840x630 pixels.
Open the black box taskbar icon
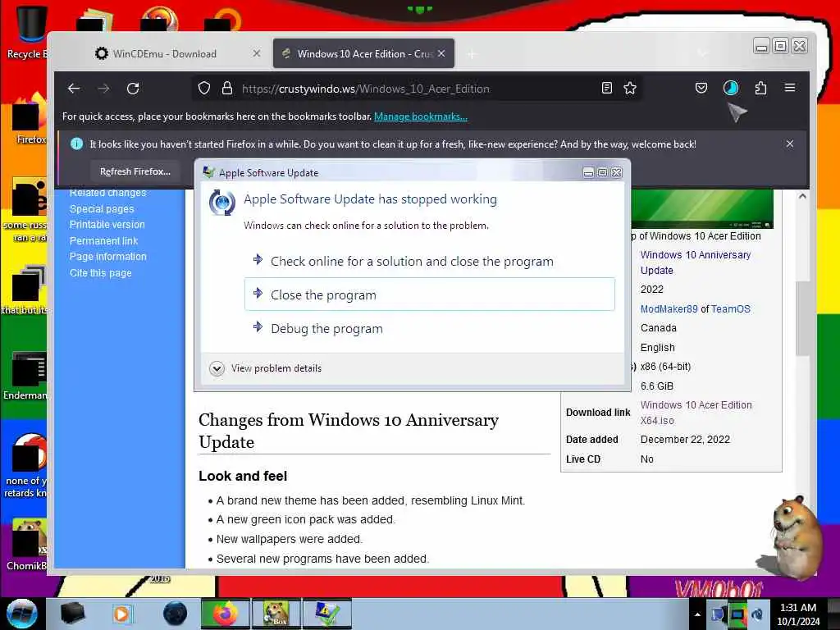click(x=72, y=614)
